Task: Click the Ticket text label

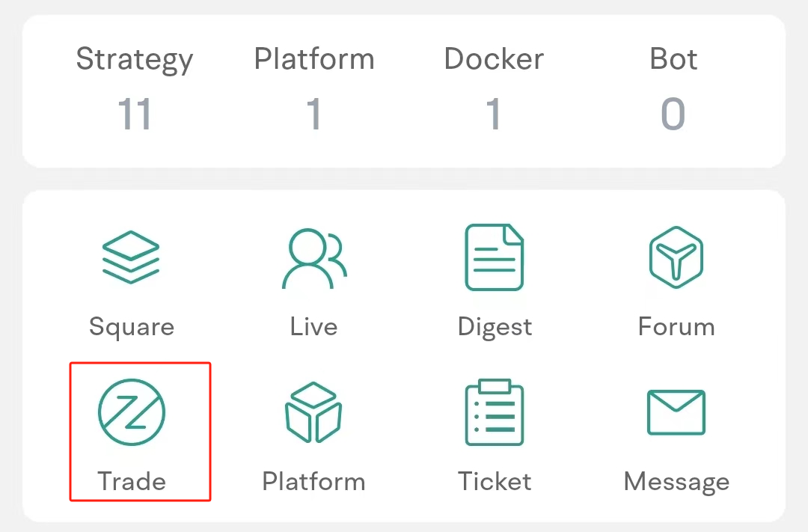Action: pyautogui.click(x=495, y=482)
